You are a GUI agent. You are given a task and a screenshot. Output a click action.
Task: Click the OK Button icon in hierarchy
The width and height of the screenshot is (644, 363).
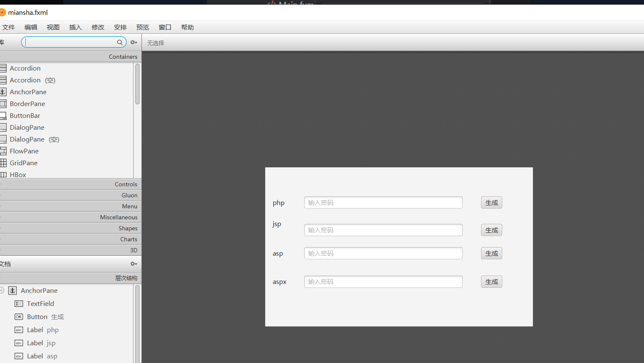(19, 317)
